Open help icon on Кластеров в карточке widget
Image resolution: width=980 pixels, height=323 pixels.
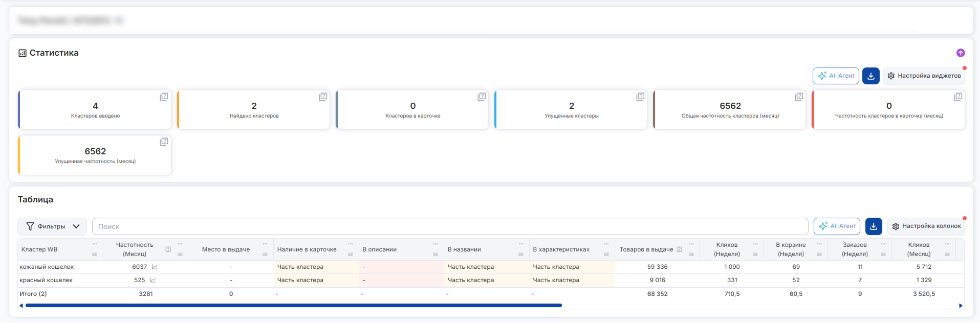482,97
